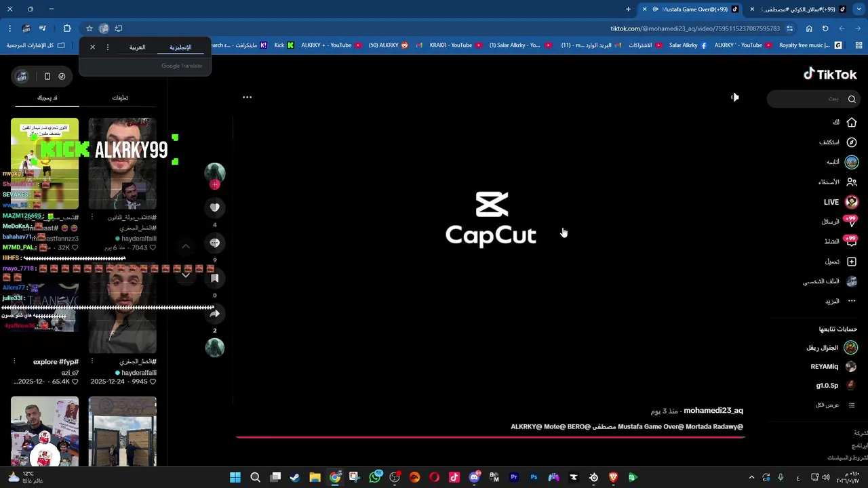
Task: Open the browser tab search dropdown arrow
Action: pyautogui.click(x=859, y=9)
